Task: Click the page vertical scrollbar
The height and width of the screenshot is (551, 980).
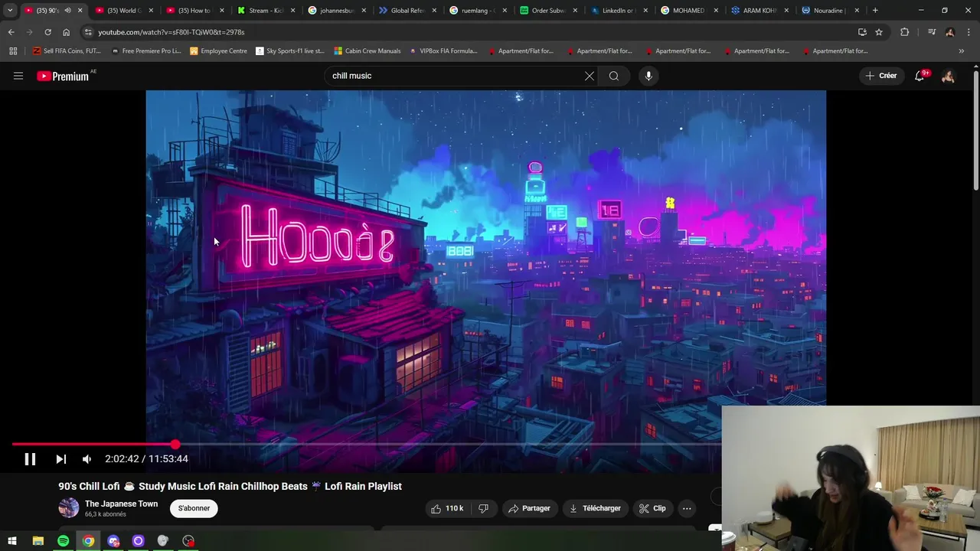Action: [x=975, y=130]
